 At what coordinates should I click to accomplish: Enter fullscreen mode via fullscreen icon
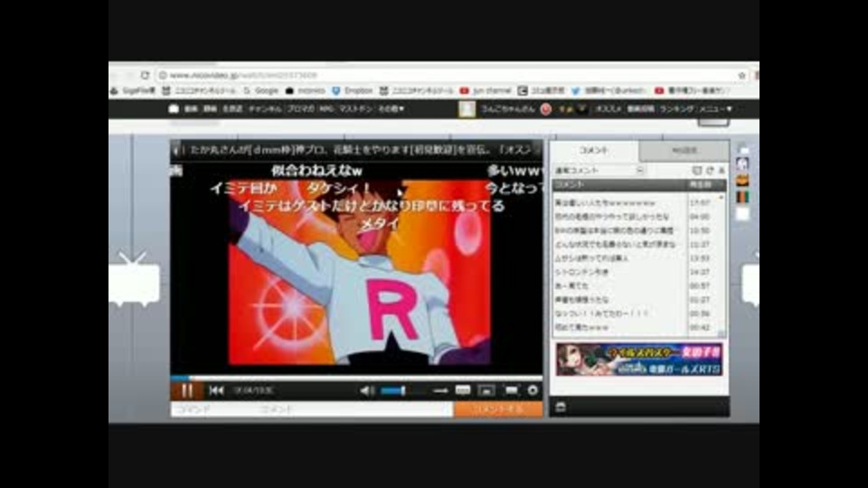pos(511,390)
